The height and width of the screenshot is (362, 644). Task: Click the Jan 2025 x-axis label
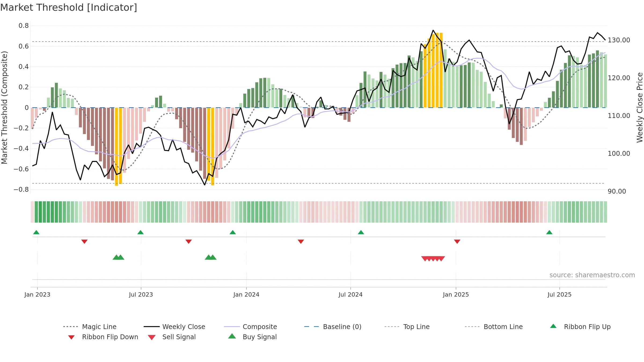(456, 295)
